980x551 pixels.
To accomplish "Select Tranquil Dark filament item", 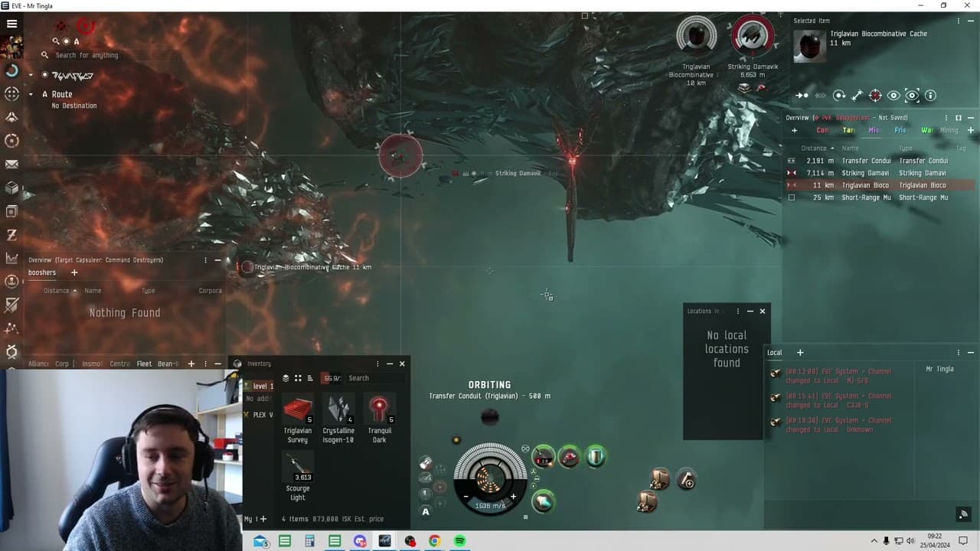I will click(x=379, y=419).
